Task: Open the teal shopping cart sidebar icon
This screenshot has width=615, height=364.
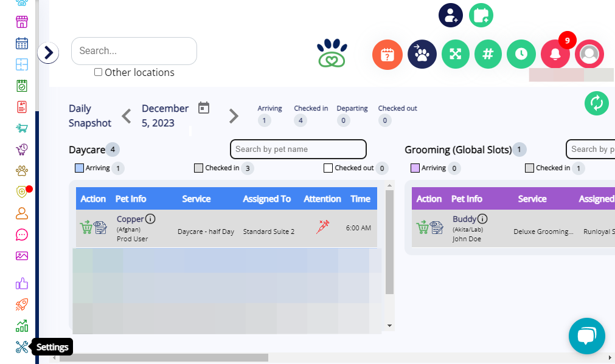Action: click(22, 128)
